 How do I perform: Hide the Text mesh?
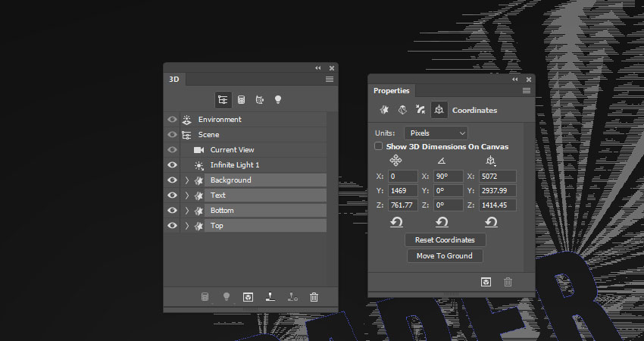[x=172, y=196]
